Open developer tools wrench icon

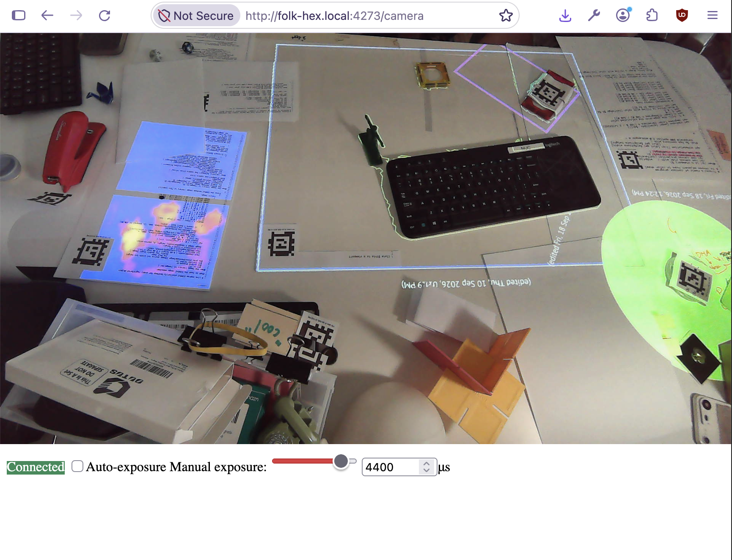pyautogui.click(x=594, y=16)
